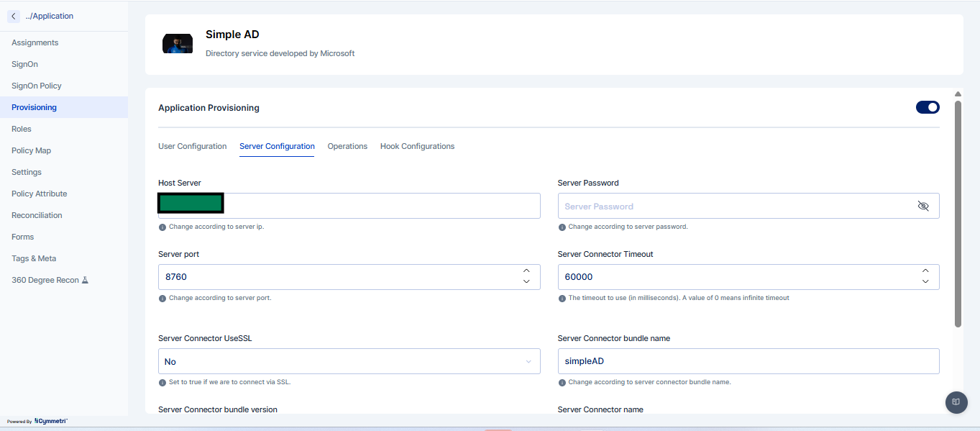980x431 pixels.
Task: Select the Server Configuration tab
Action: coord(277,146)
